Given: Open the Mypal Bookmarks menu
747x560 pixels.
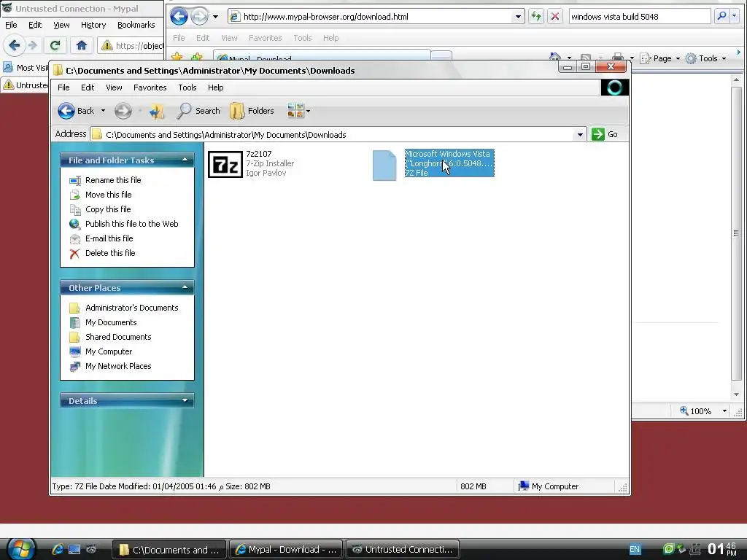Looking at the screenshot, I should tap(136, 25).
